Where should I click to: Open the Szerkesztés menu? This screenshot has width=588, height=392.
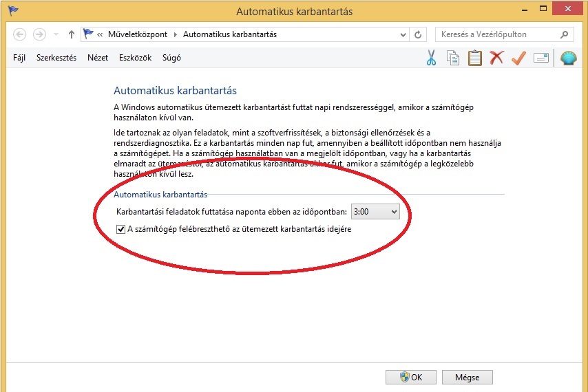pos(56,58)
